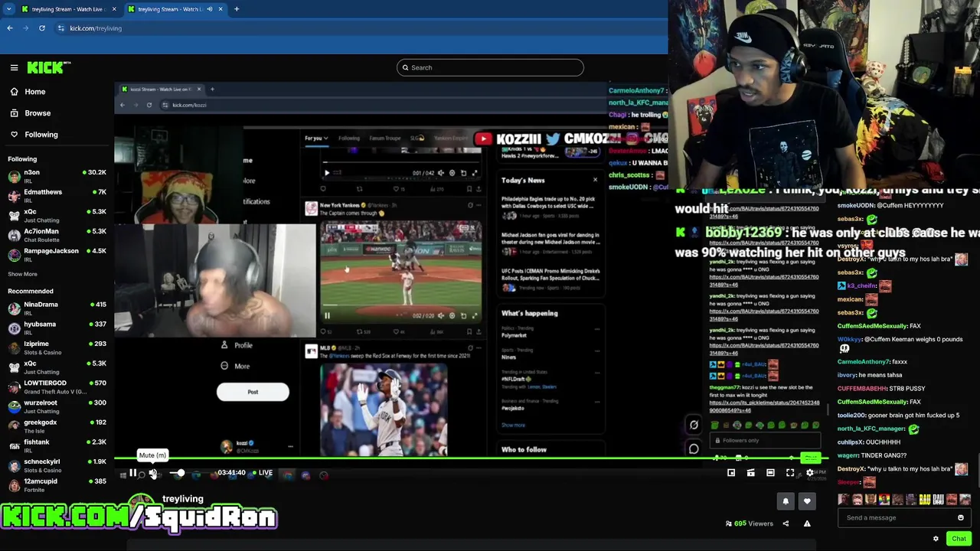Close the second treyliving browser tab
980x551 pixels.
pos(220,9)
